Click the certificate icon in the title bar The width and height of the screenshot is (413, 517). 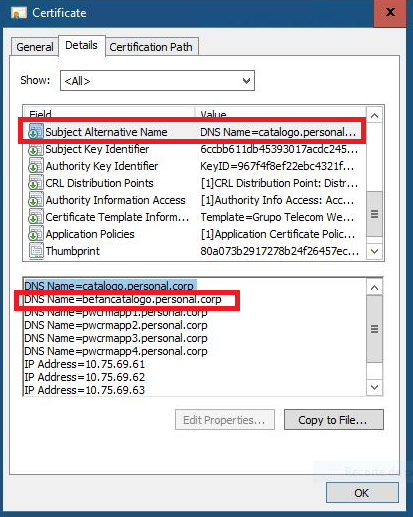tap(19, 13)
